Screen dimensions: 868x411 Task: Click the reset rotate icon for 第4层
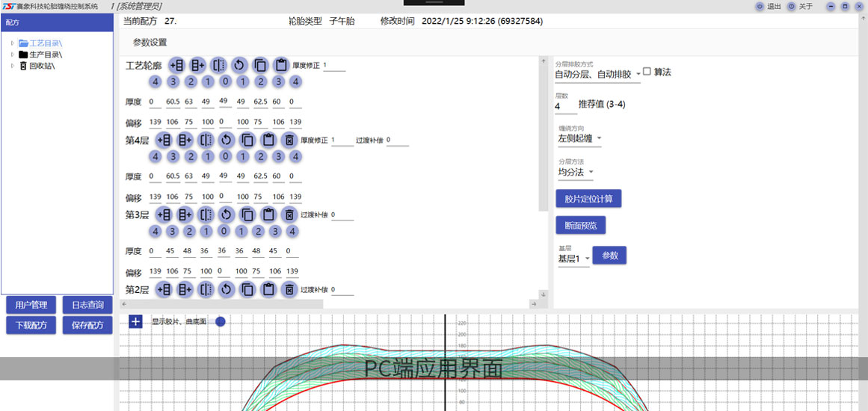[226, 140]
